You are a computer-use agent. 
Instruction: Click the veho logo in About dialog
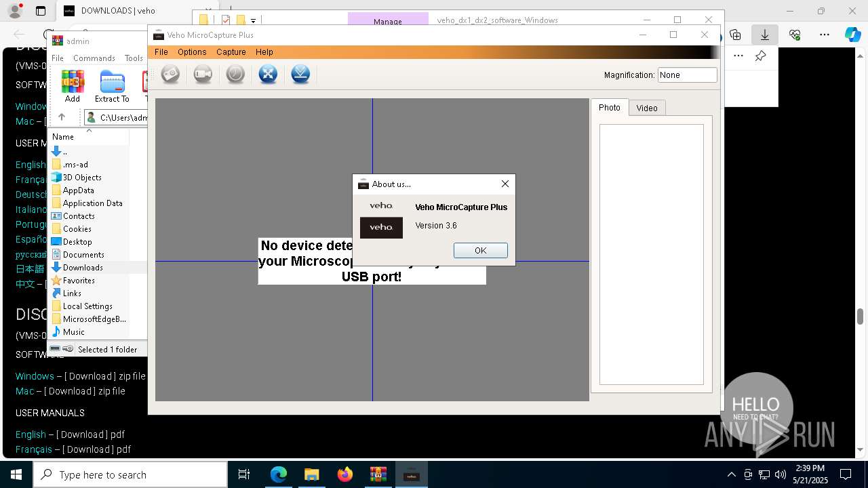coord(381,228)
